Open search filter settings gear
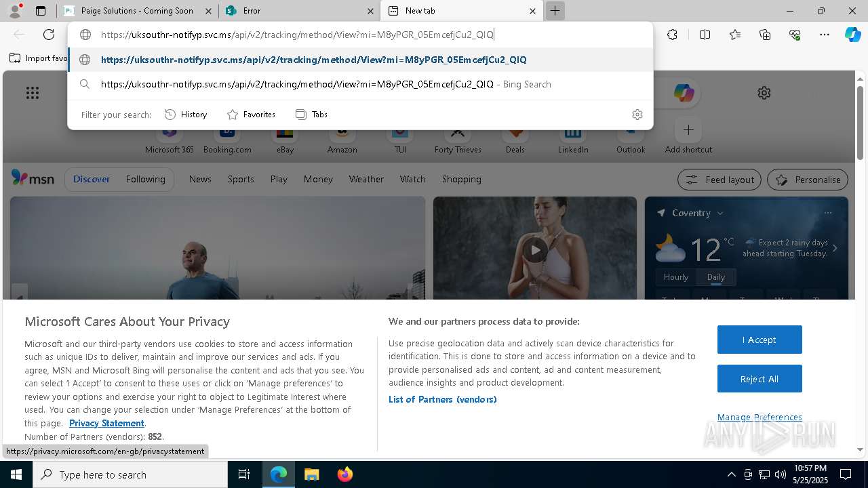Image resolution: width=868 pixels, height=488 pixels. (x=637, y=115)
